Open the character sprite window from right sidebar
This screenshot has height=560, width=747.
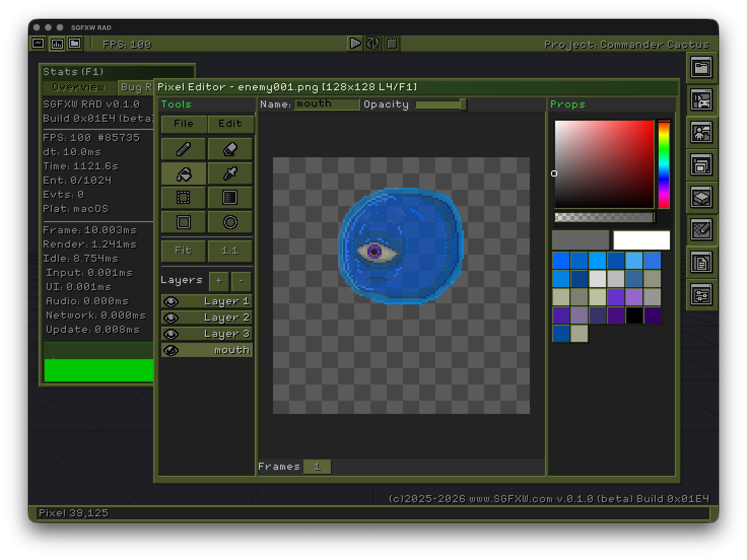701,132
